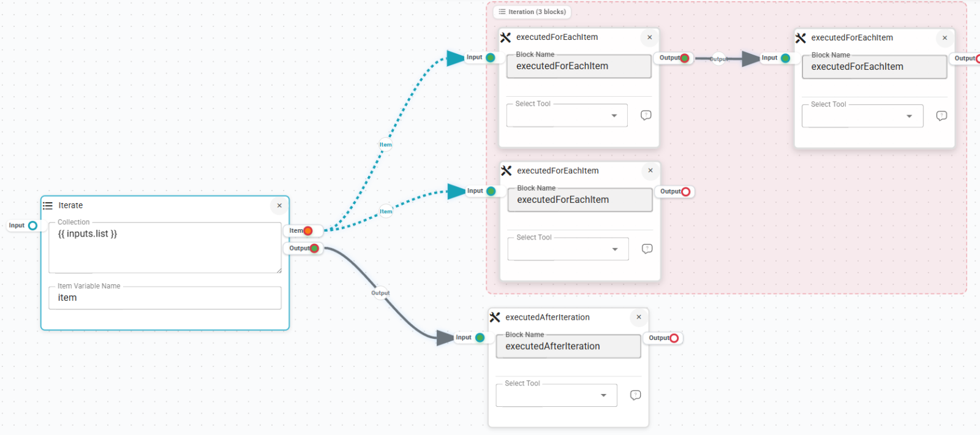
Task: Remove the upper-right executedForEachItem block with its X
Action: pyautogui.click(x=945, y=38)
